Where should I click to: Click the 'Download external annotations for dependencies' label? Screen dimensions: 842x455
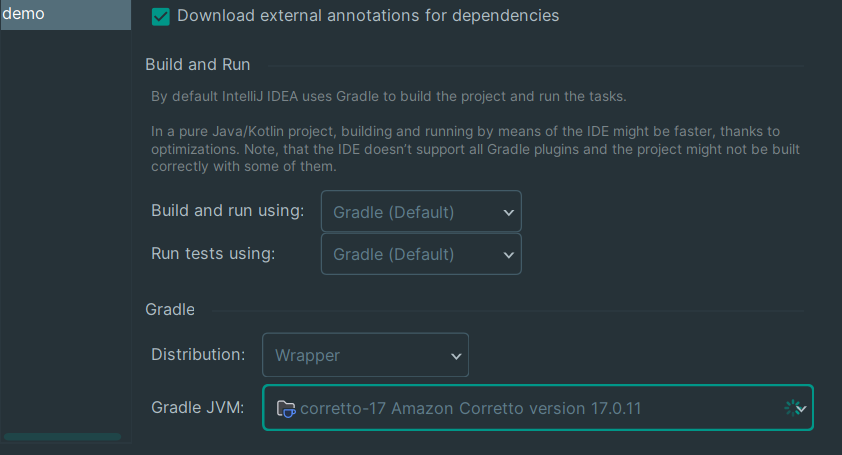[x=368, y=16]
